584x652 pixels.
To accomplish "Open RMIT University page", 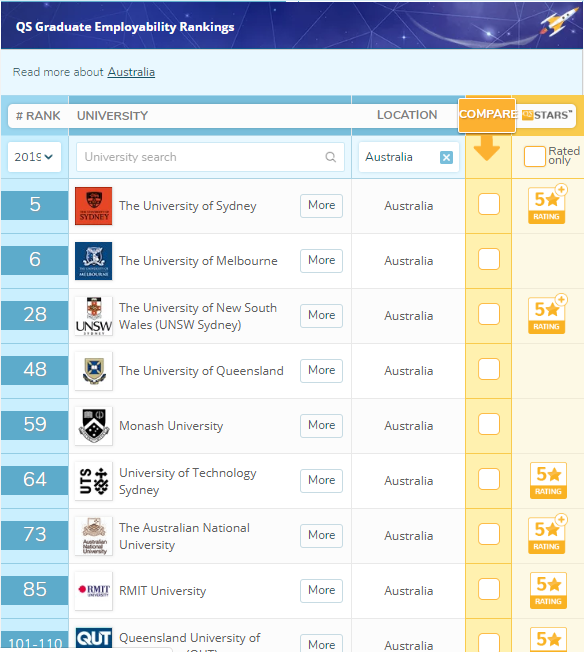I will [162, 590].
